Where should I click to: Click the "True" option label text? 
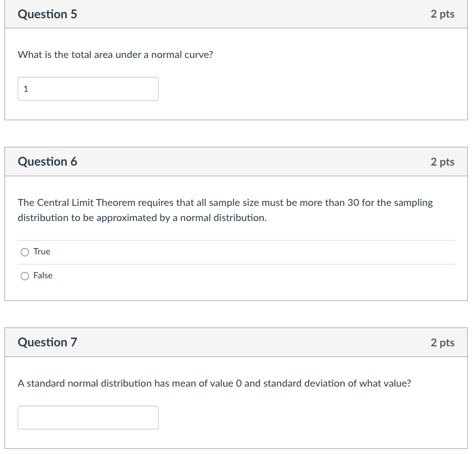point(42,252)
